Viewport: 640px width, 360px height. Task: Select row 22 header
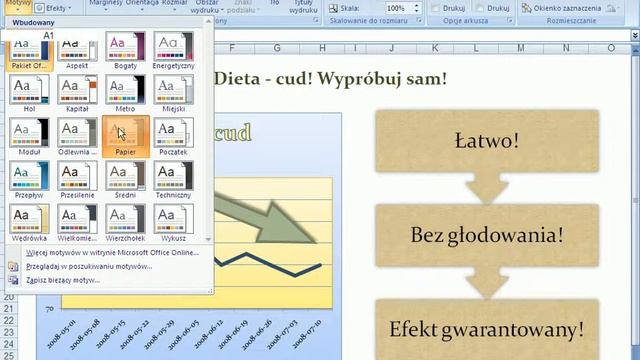pyautogui.click(x=9, y=320)
